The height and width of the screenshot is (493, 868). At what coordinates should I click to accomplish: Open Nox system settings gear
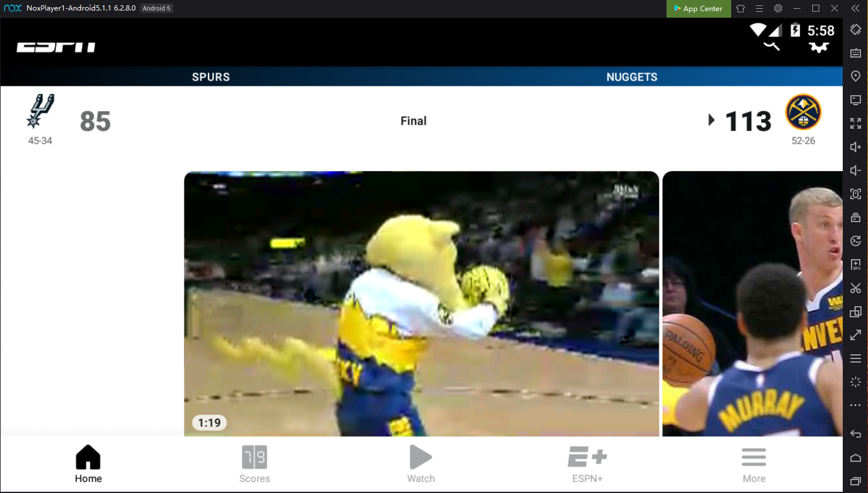click(778, 9)
